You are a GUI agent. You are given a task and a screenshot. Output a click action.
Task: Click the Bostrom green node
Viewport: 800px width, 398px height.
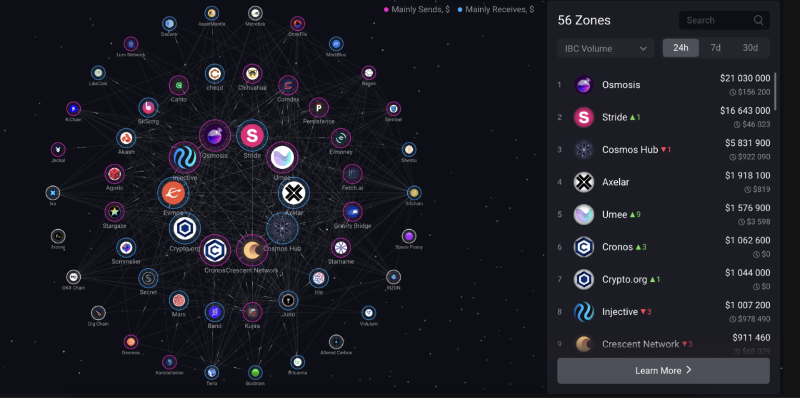click(255, 372)
